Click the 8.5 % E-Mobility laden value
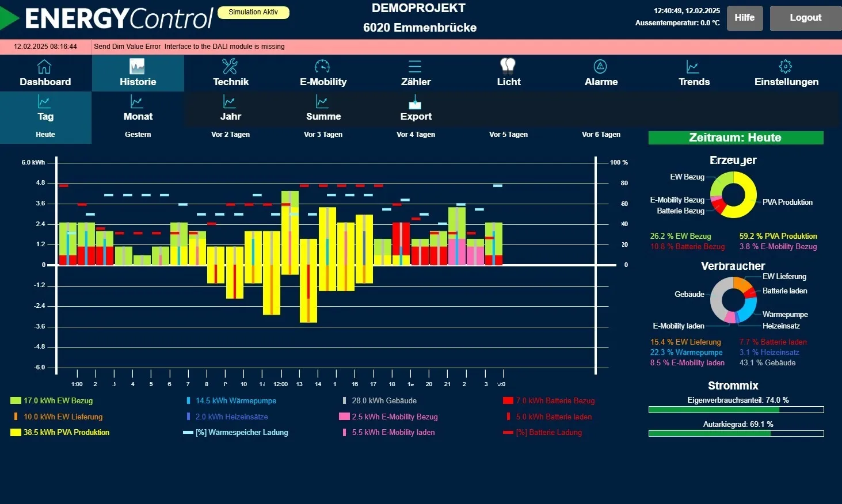The width and height of the screenshot is (842, 504). point(687,362)
